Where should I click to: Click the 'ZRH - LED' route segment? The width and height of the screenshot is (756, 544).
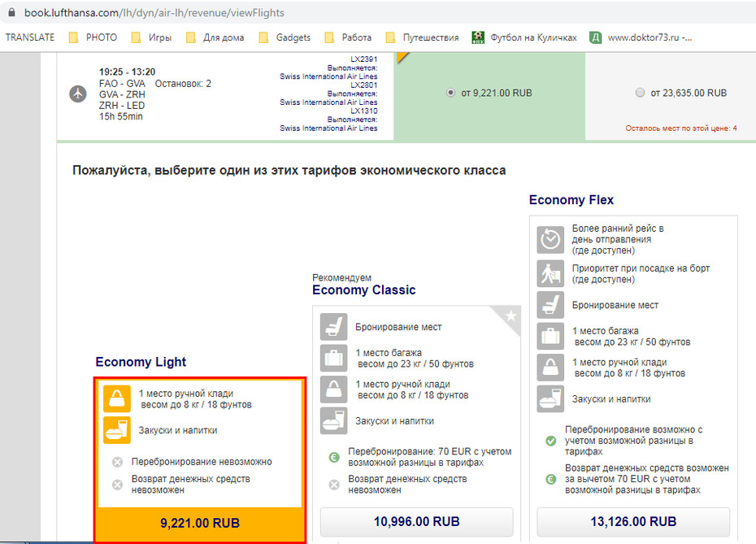tap(121, 106)
